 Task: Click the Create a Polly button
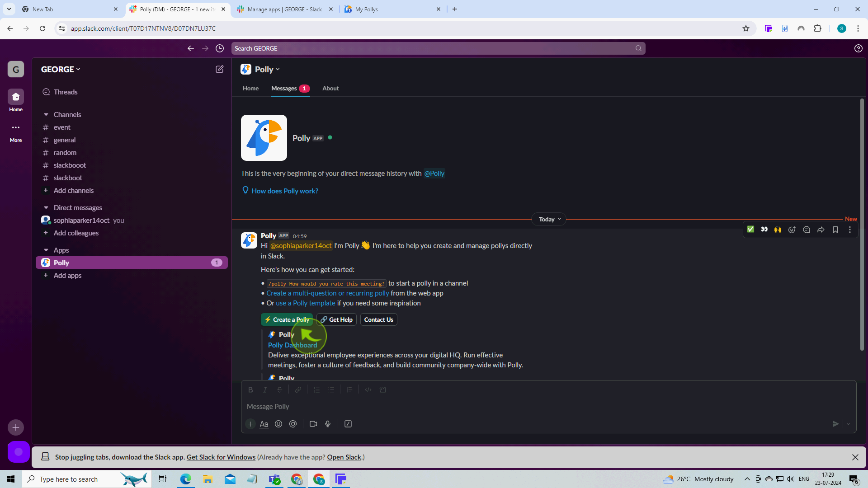point(287,319)
